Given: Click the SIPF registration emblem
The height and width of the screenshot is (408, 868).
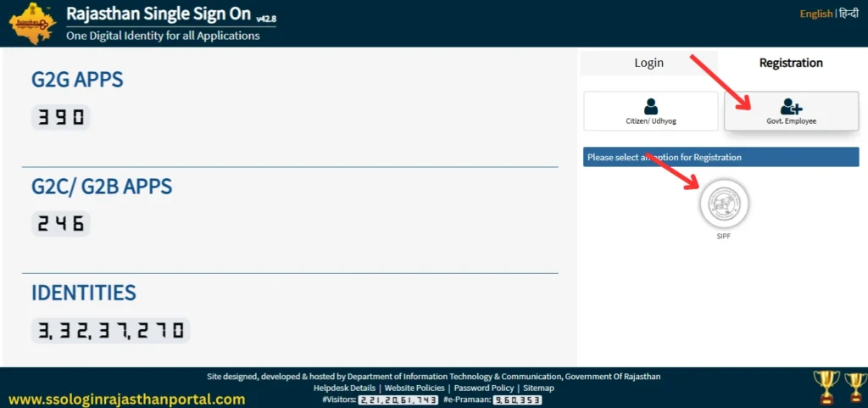Looking at the screenshot, I should [x=724, y=204].
